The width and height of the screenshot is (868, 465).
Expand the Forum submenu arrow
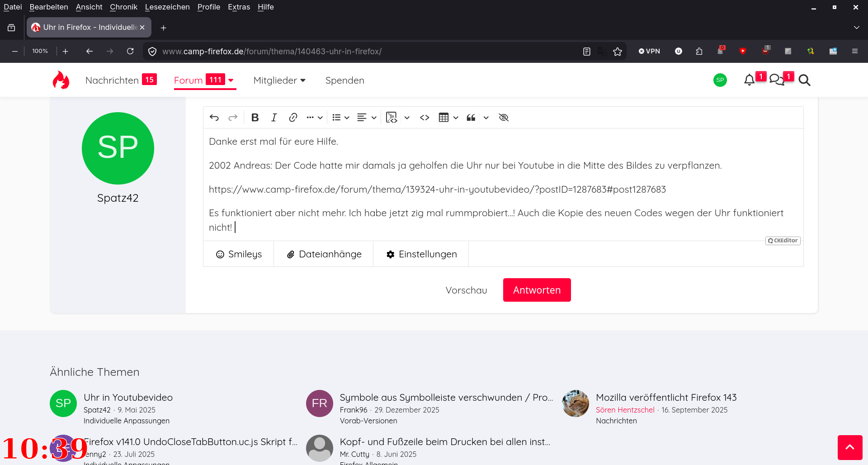tap(231, 81)
